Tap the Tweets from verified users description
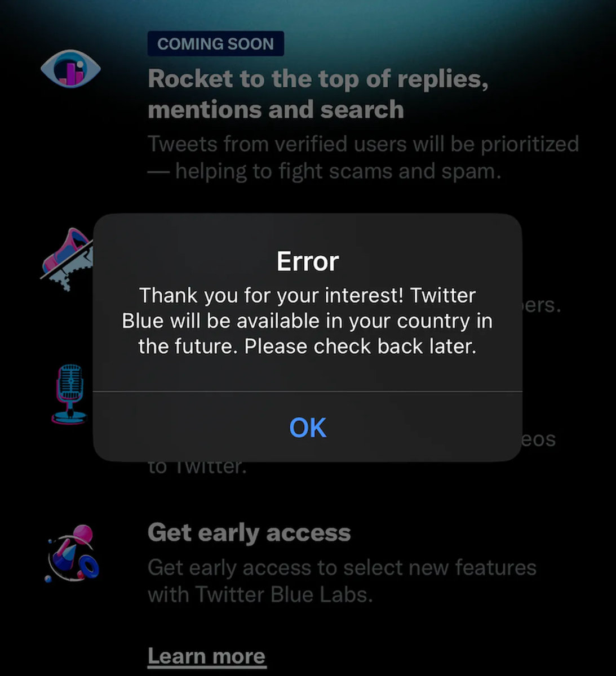 point(363,157)
